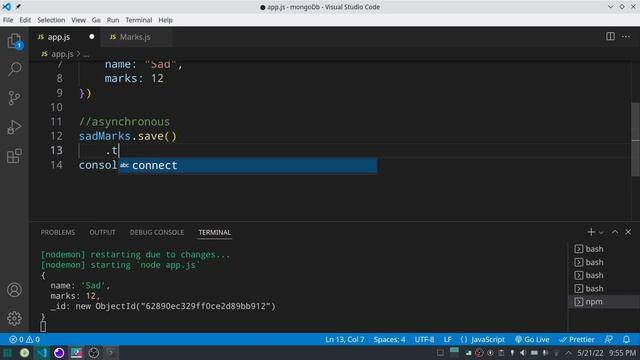
Task: Open the Search view in activity bar
Action: (x=14, y=69)
